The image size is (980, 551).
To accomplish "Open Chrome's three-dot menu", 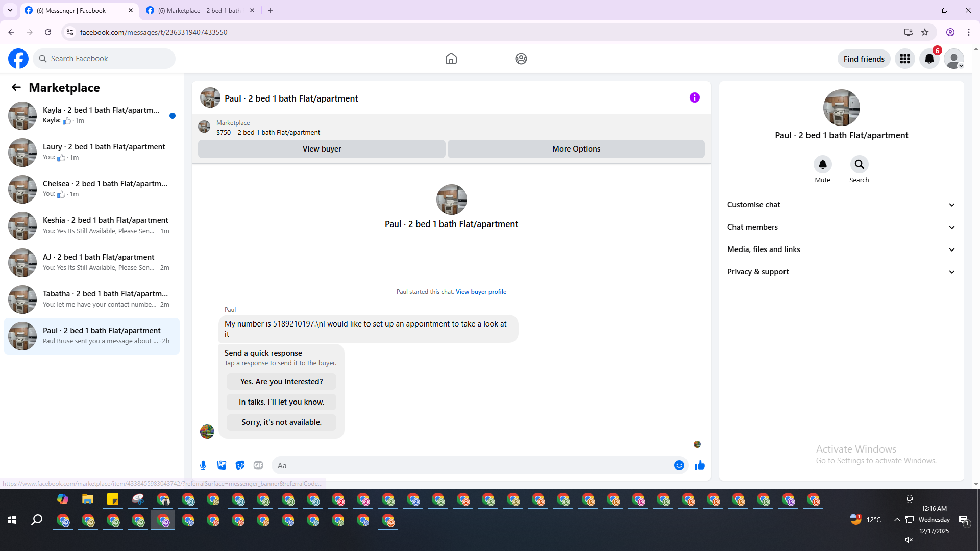I will [969, 32].
